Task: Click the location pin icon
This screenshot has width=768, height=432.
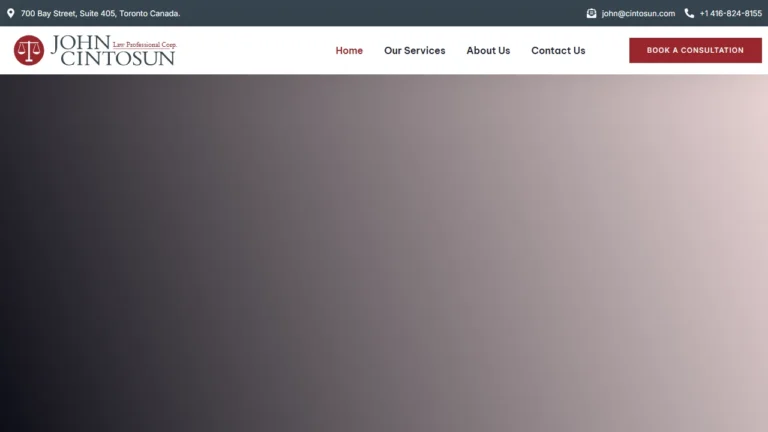Action: point(10,13)
